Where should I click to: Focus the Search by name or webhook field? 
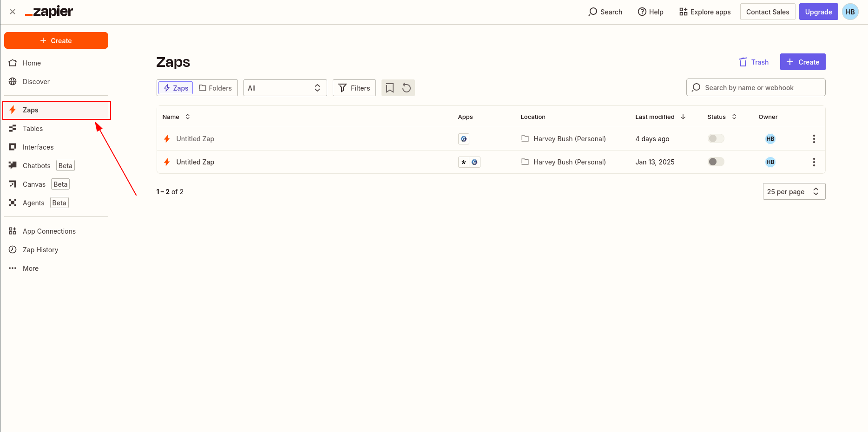(756, 87)
